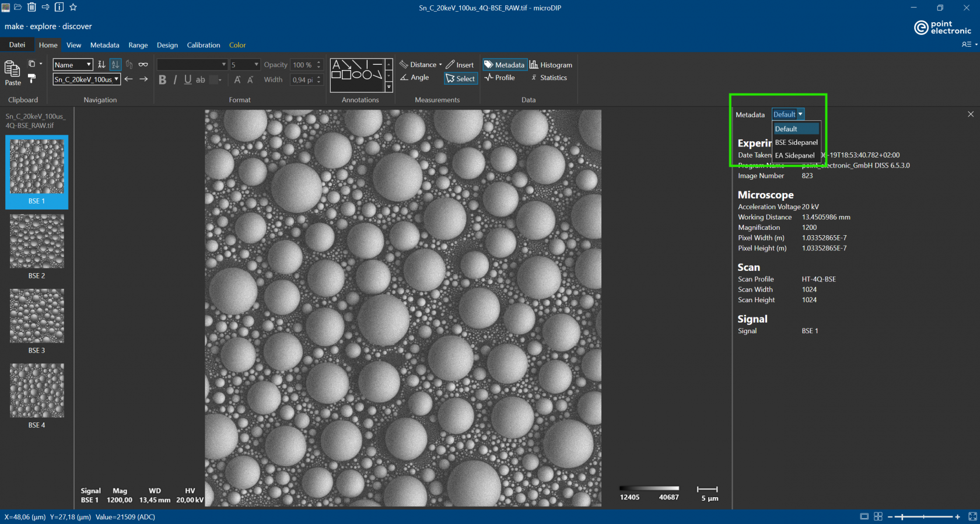
Task: Switch to the View ribbon tab
Action: [73, 45]
